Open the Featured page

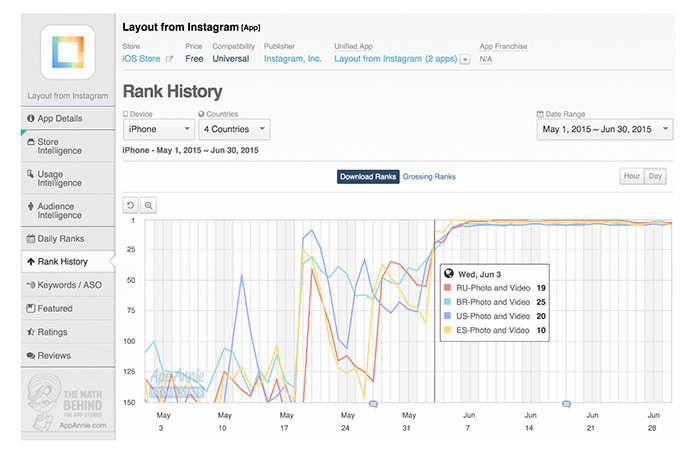click(x=68, y=308)
